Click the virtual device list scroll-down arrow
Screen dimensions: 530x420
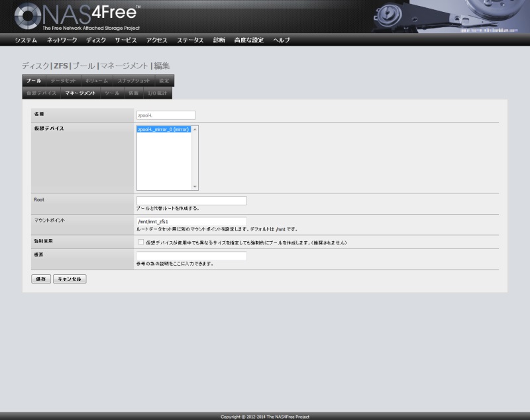point(195,187)
